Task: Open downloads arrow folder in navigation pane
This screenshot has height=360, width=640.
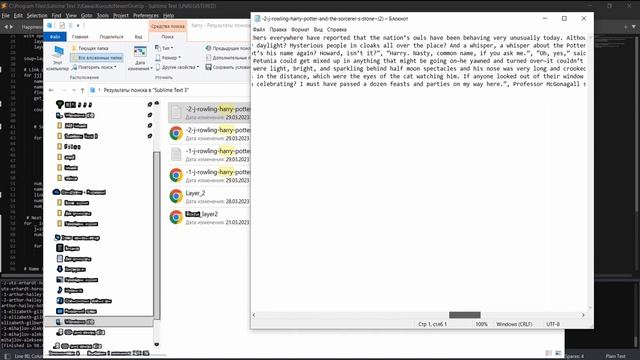Action: point(71,269)
